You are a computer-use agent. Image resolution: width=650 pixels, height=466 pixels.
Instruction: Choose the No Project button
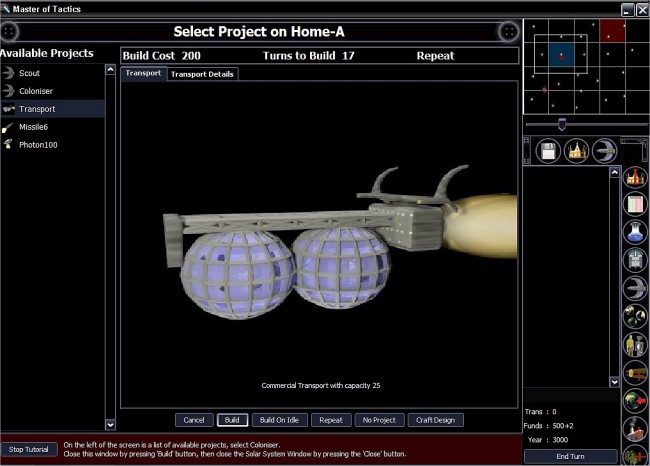[379, 420]
